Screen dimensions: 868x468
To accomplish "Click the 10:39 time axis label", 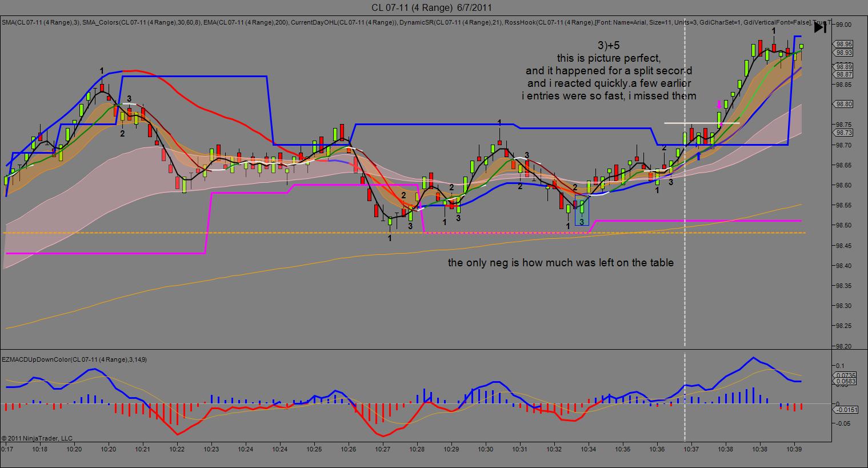I will [794, 449].
